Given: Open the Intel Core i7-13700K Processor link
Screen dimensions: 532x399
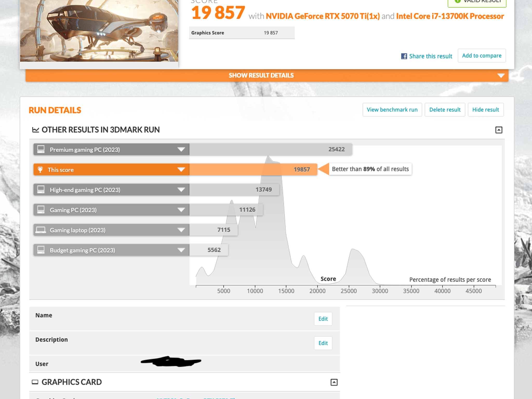Looking at the screenshot, I should point(450,16).
